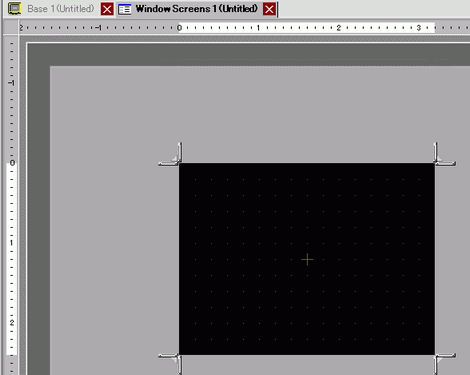This screenshot has width=470, height=375.
Task: Click the green center crosshair marker
Action: coord(307,259)
